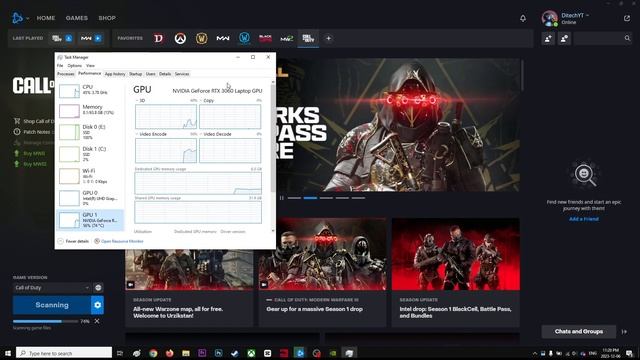
Task: Open the HOME tab
Action: tap(46, 18)
